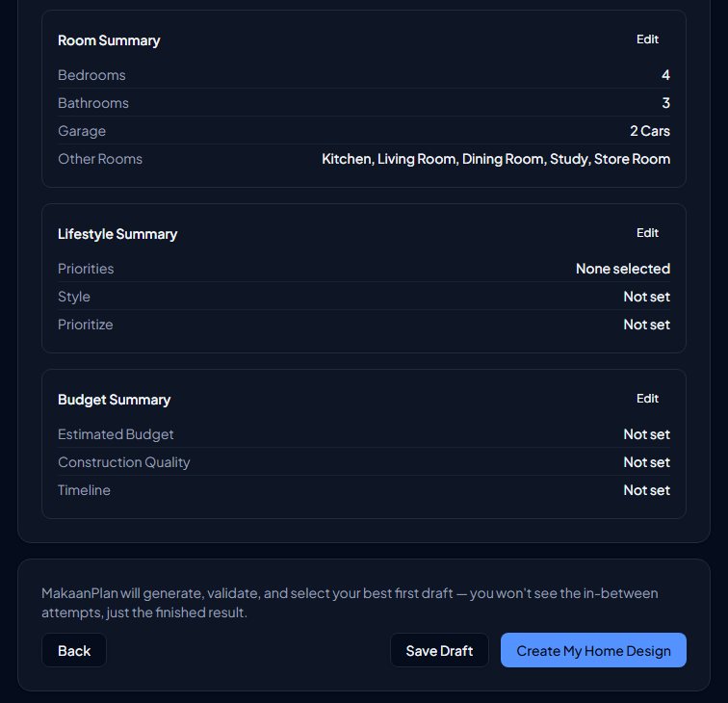Viewport: 728px width, 703px height.
Task: Click the Construction Quality Not set value
Action: tap(646, 462)
